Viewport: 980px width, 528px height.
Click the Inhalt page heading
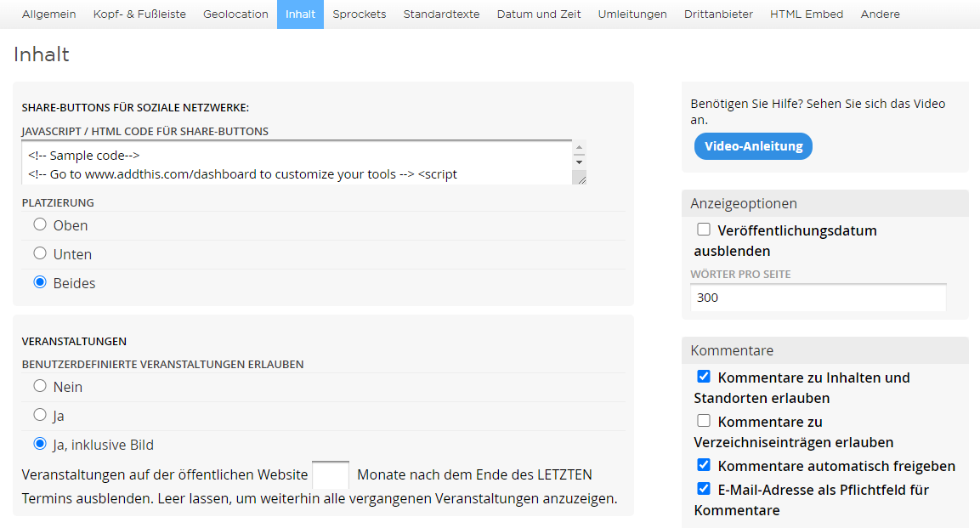click(42, 54)
